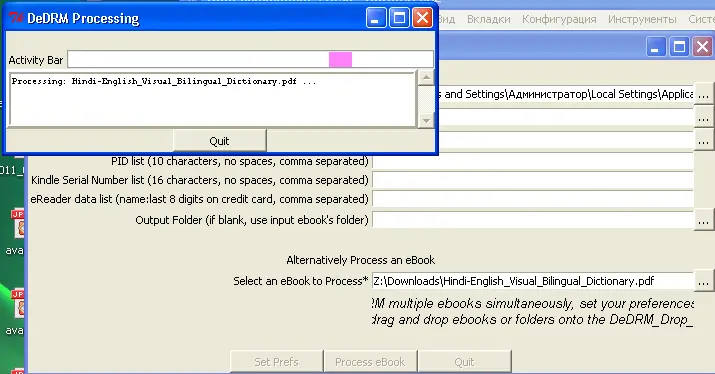Browse for the Output Folder

click(704, 221)
